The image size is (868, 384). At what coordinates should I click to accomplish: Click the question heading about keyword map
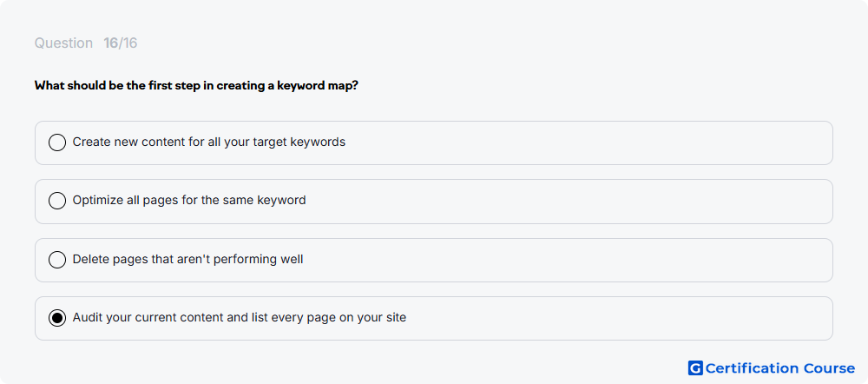[x=196, y=86]
